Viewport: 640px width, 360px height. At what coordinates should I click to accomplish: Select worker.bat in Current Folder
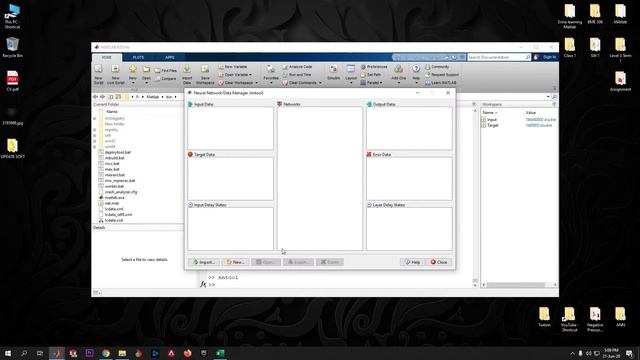[x=114, y=186]
